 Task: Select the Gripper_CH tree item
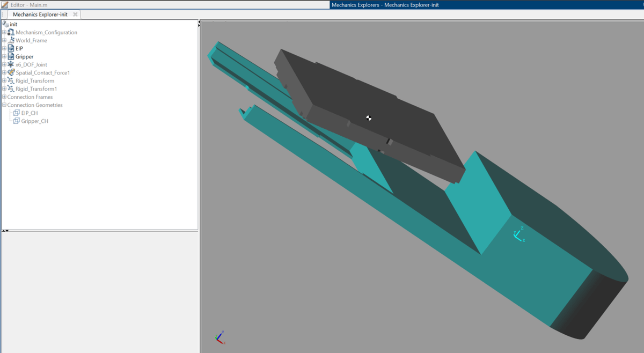(x=34, y=121)
